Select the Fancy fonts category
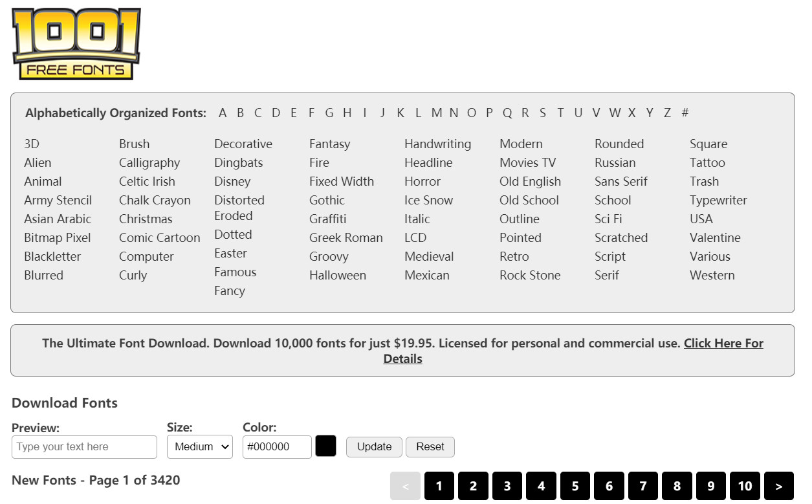This screenshot has width=812, height=504. pos(230,290)
